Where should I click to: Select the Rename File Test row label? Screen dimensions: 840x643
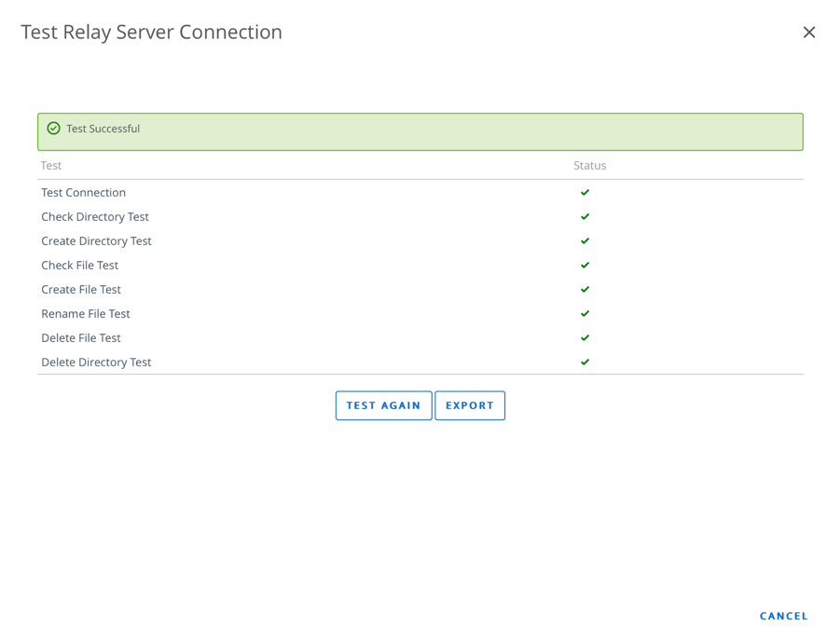click(x=86, y=314)
